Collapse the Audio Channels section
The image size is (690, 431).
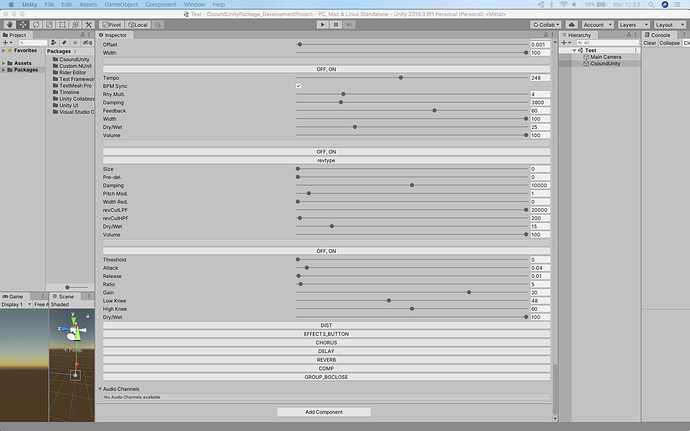pos(100,389)
